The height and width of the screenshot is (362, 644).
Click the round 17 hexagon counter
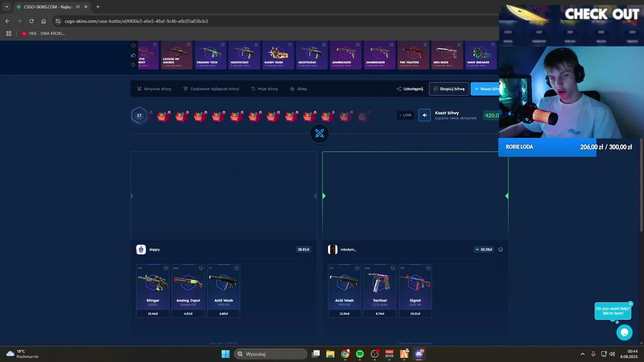[x=139, y=115]
